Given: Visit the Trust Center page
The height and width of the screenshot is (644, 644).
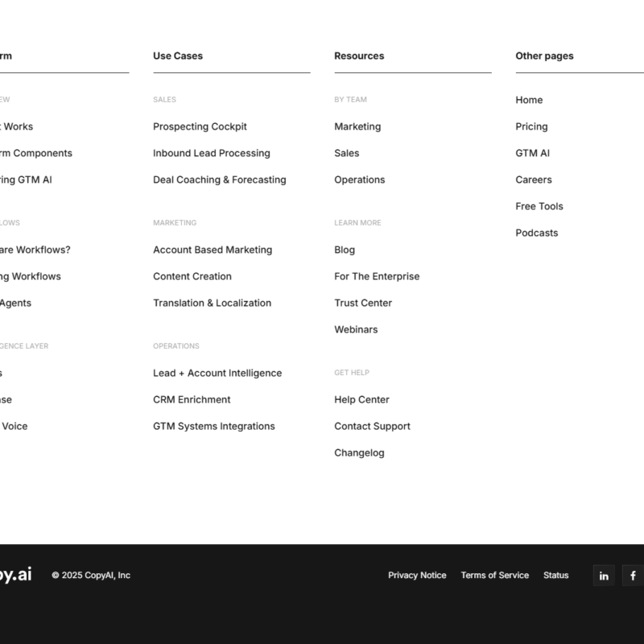Looking at the screenshot, I should pyautogui.click(x=363, y=303).
